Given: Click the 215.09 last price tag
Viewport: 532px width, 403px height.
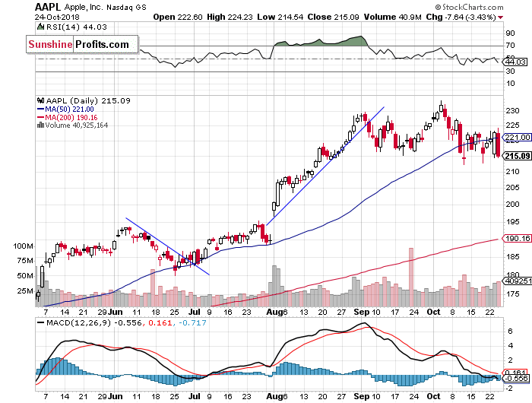Looking at the screenshot, I should [x=517, y=156].
